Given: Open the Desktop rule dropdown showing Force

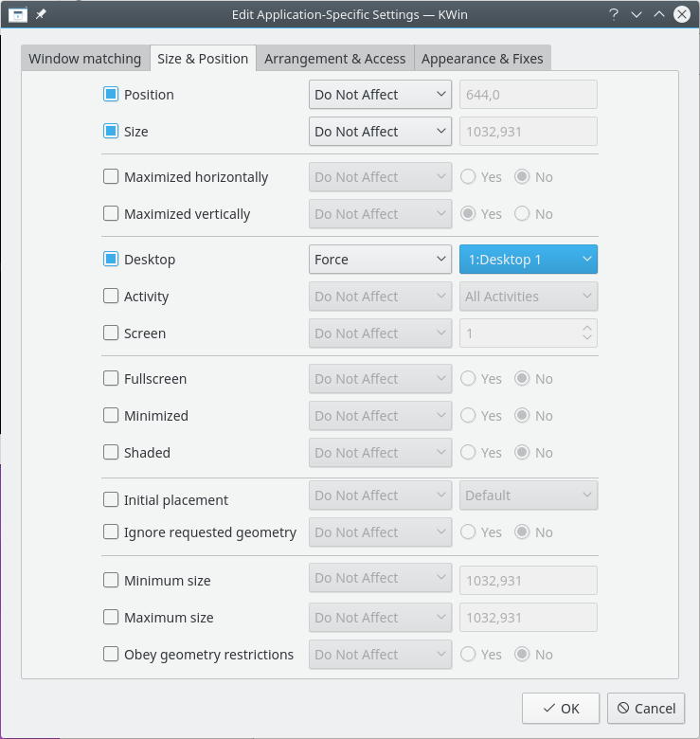Looking at the screenshot, I should pos(380,260).
